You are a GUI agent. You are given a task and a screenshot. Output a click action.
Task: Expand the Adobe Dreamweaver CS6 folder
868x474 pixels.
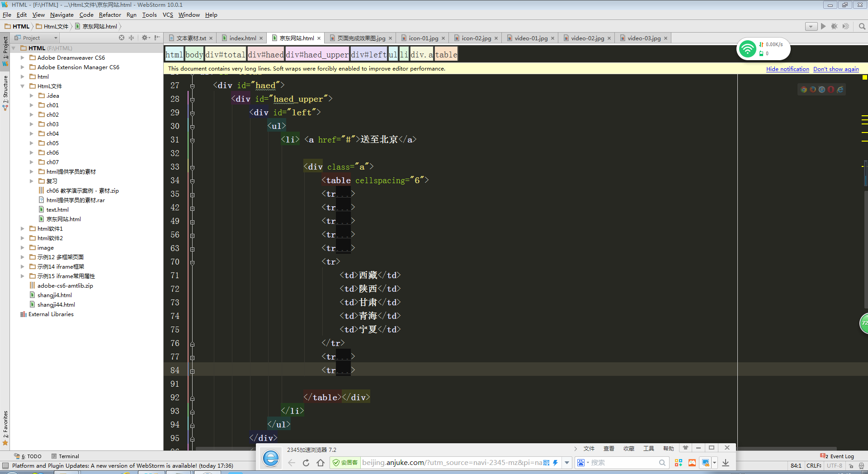[22, 58]
